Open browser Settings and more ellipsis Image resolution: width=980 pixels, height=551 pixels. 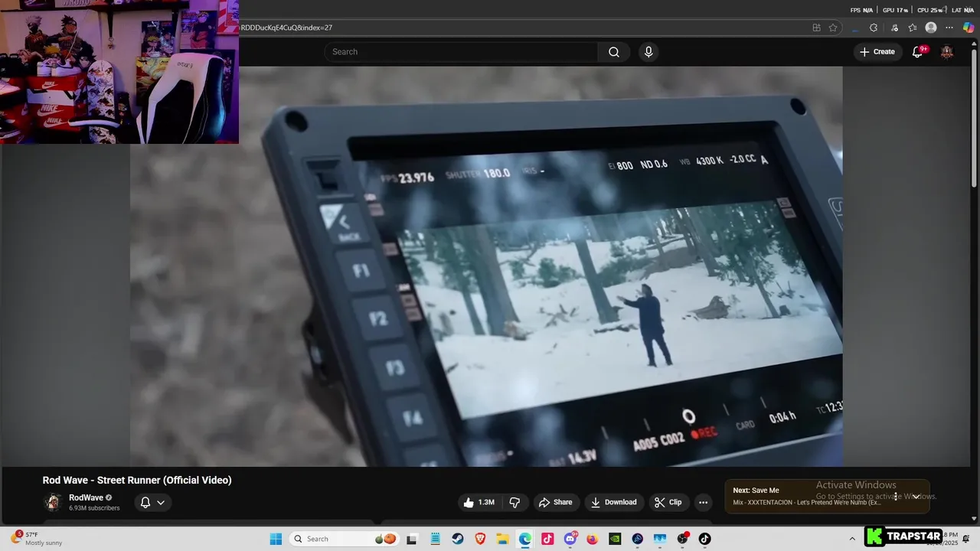click(x=949, y=28)
